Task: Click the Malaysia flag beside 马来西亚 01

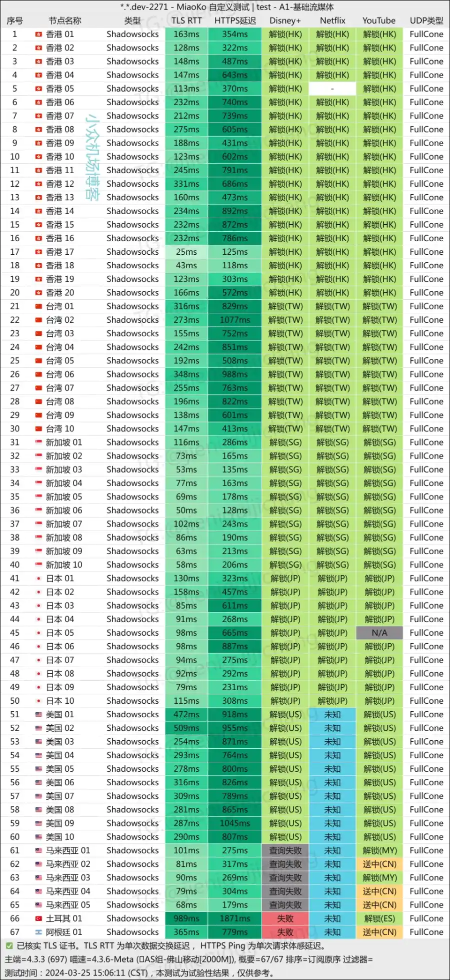Action: click(38, 850)
